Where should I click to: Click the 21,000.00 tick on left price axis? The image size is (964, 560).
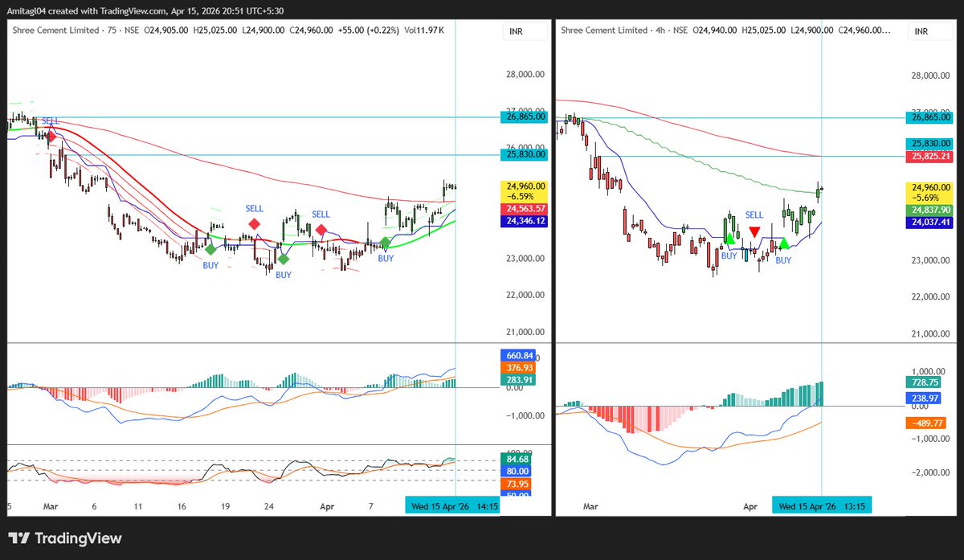coord(525,332)
